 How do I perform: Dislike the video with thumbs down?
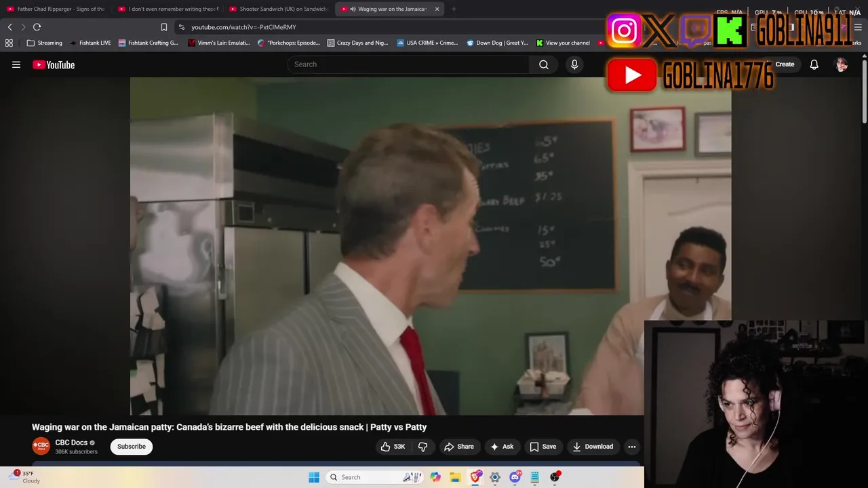point(422,447)
